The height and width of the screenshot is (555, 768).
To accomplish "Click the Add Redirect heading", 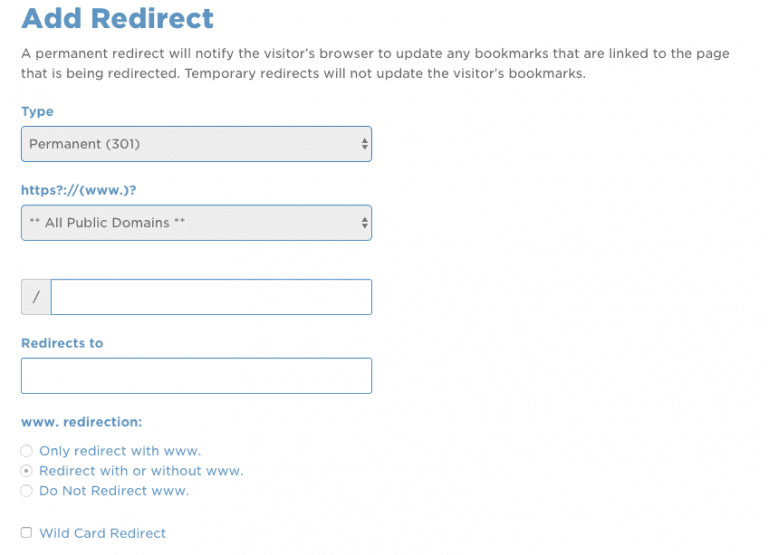I will pos(117,18).
